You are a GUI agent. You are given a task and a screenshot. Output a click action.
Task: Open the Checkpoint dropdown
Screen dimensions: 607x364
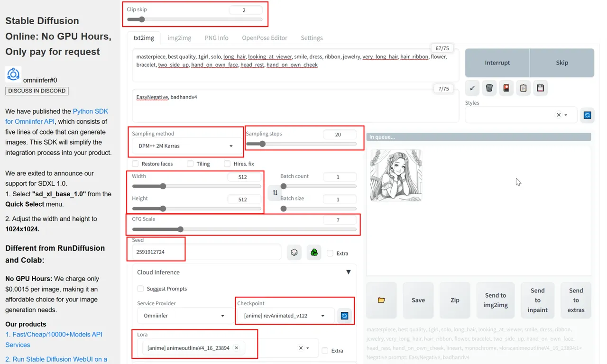286,316
